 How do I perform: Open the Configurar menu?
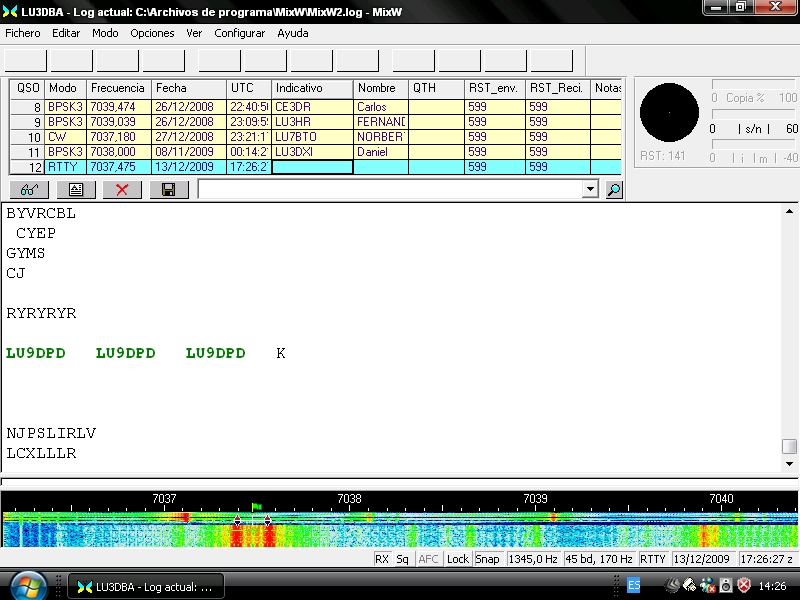pos(240,33)
